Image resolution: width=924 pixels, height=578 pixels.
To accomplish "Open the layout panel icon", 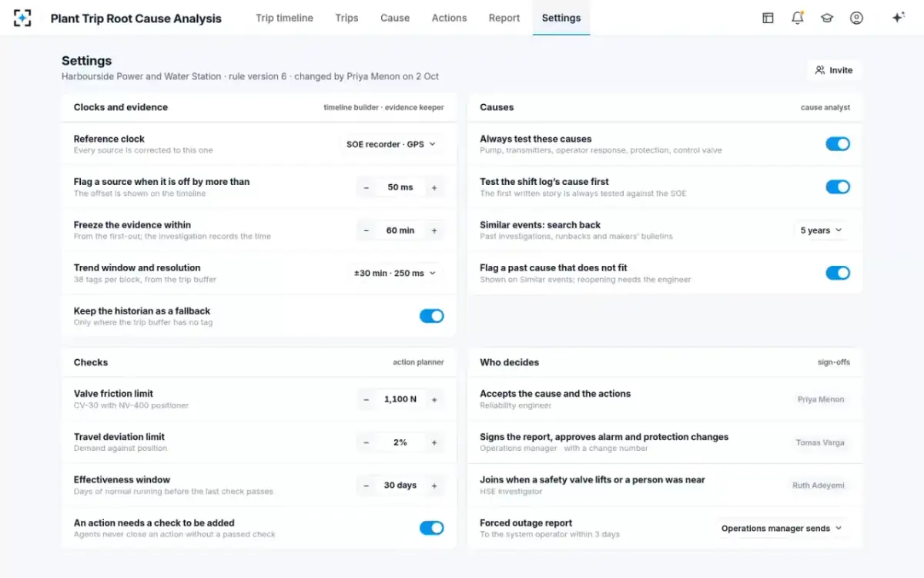I will [x=768, y=18].
